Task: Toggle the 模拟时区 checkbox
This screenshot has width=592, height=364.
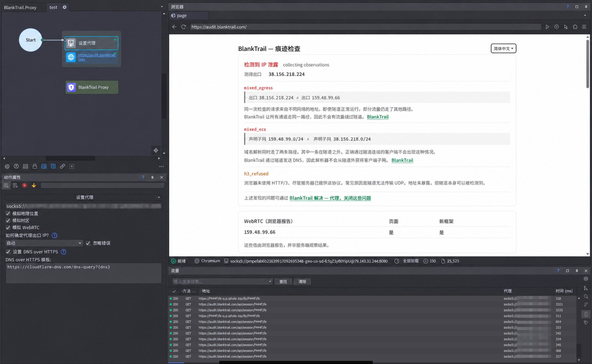Action: point(8,220)
